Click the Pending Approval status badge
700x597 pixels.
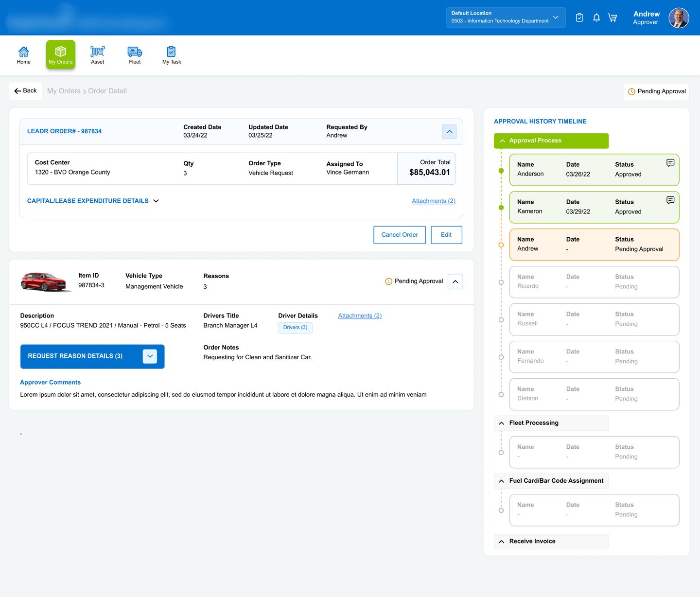click(x=656, y=91)
